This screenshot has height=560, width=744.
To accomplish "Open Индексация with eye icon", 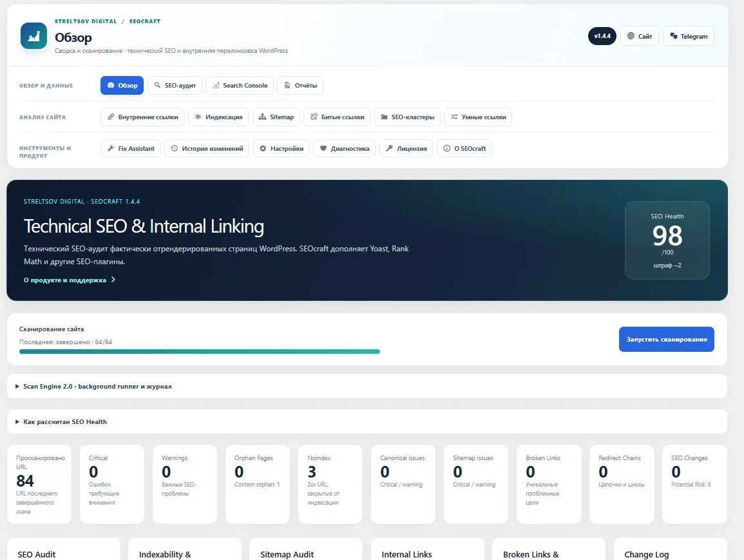I will 218,117.
